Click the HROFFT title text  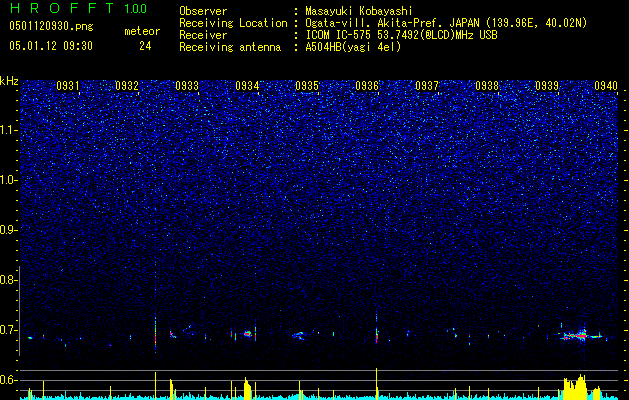62,8
